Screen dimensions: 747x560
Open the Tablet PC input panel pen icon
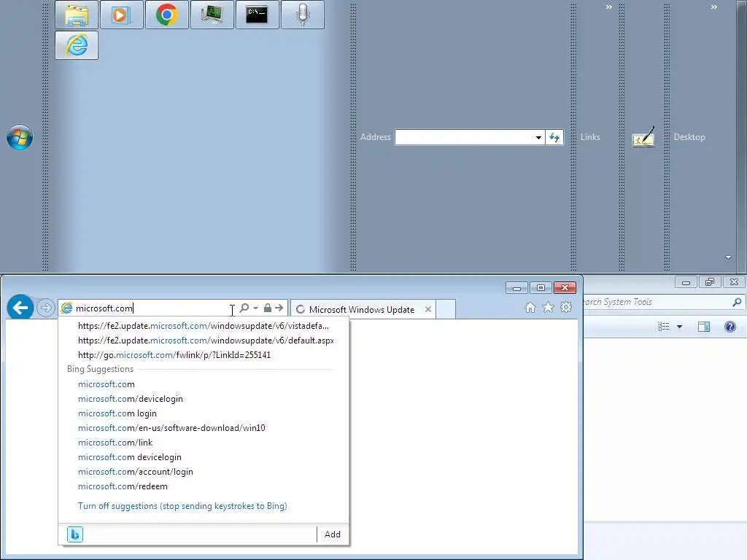coord(643,137)
